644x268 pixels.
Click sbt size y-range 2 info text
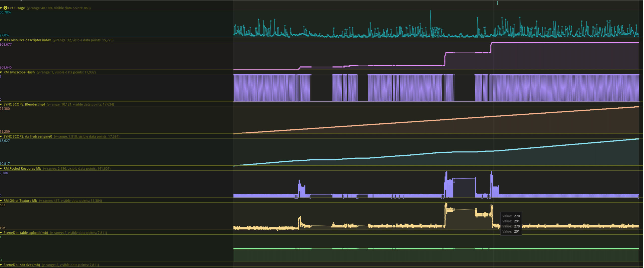pyautogui.click(x=71, y=265)
